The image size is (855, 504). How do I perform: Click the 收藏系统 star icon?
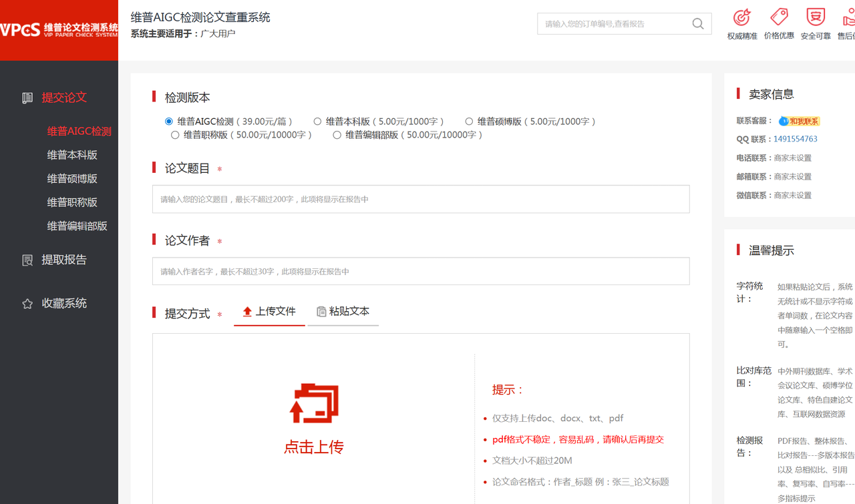pyautogui.click(x=27, y=304)
